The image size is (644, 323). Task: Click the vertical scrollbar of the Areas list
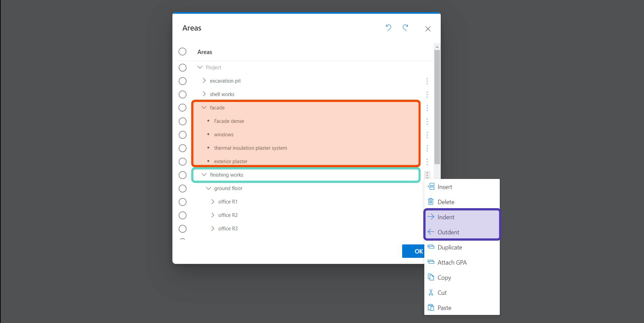click(x=437, y=107)
